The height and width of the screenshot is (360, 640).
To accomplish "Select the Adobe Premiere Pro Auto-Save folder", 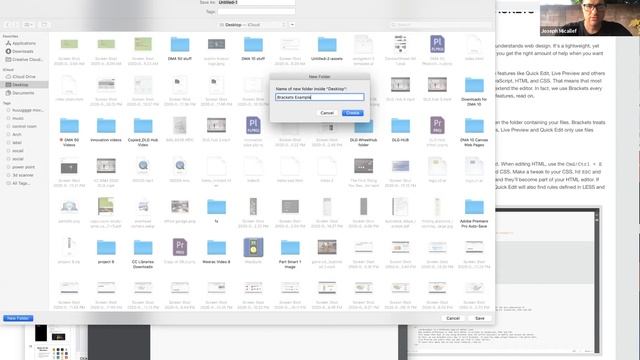I will (474, 213).
